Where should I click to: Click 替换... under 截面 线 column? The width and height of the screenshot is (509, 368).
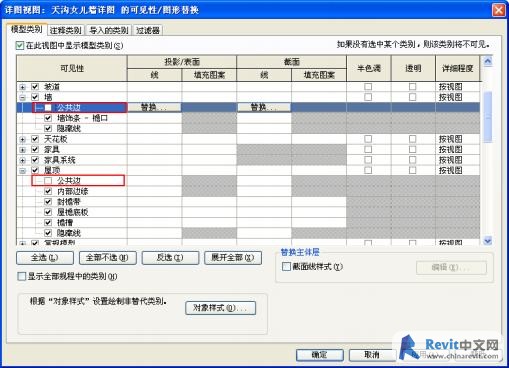pos(264,107)
